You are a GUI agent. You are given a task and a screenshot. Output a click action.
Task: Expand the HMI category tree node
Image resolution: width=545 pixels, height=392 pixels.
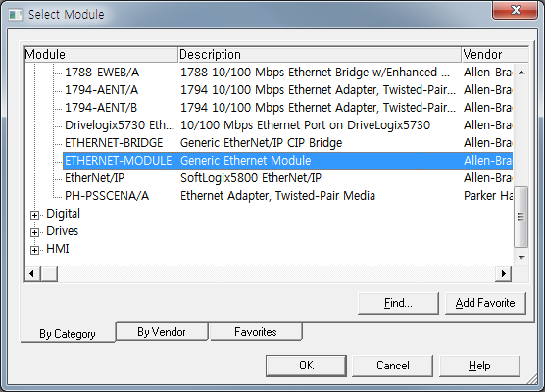34,250
